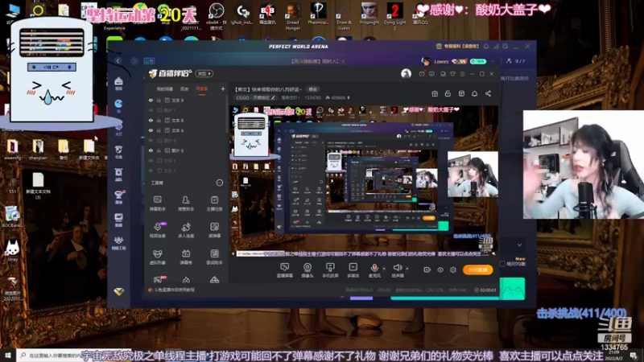Screen dimensions: 644x362
Task: Close the 死斗锦标赛 tab in Arena
Action: [x=343, y=62]
